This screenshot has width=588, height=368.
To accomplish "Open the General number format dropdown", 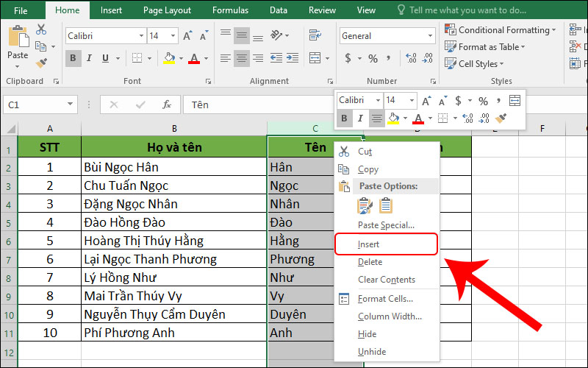I will [x=430, y=36].
